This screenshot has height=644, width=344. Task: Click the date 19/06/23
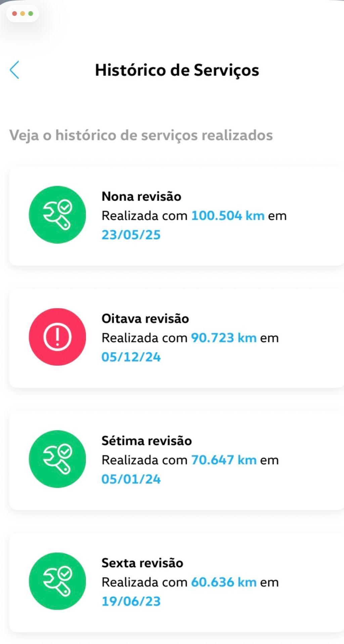pos(131,601)
